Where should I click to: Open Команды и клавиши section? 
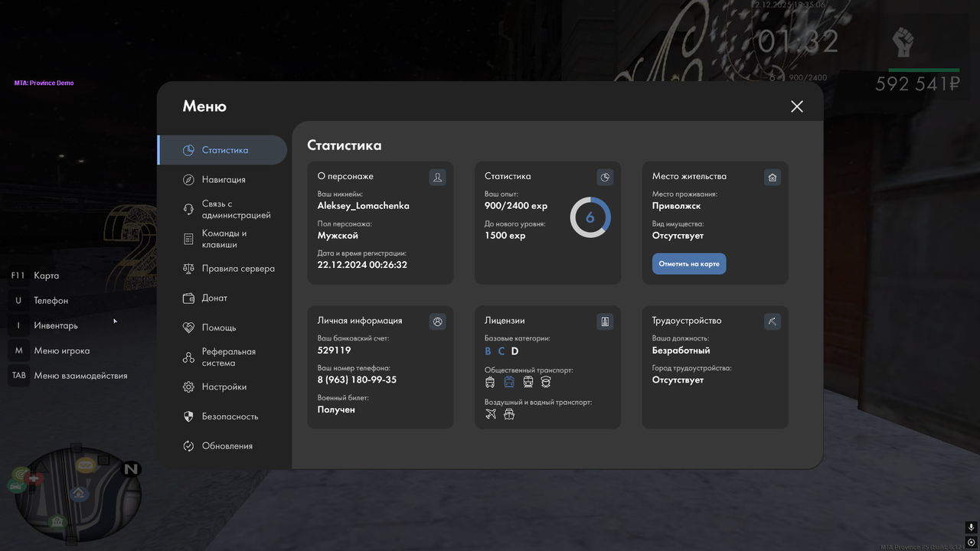click(x=222, y=239)
